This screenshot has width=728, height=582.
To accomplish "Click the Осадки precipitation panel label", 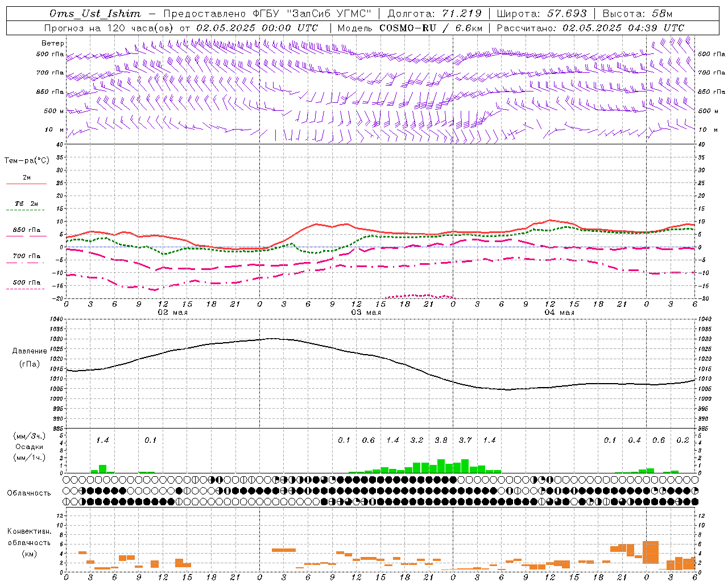I will click(30, 447).
